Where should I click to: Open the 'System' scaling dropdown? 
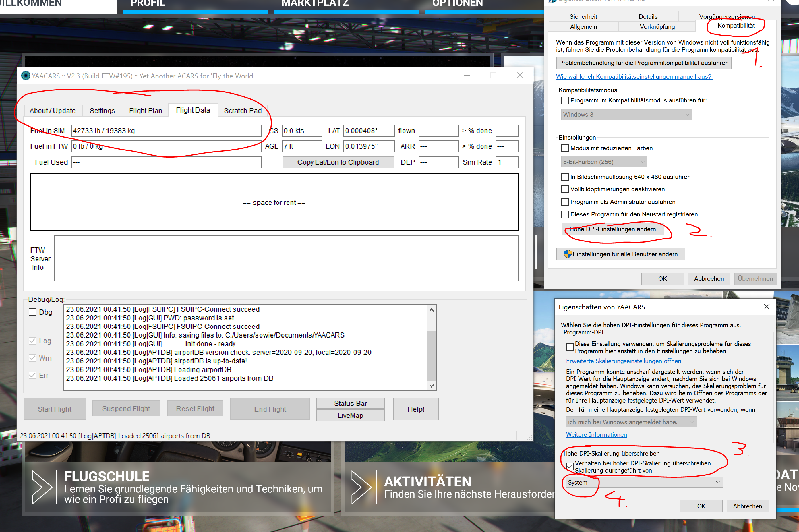coord(644,482)
